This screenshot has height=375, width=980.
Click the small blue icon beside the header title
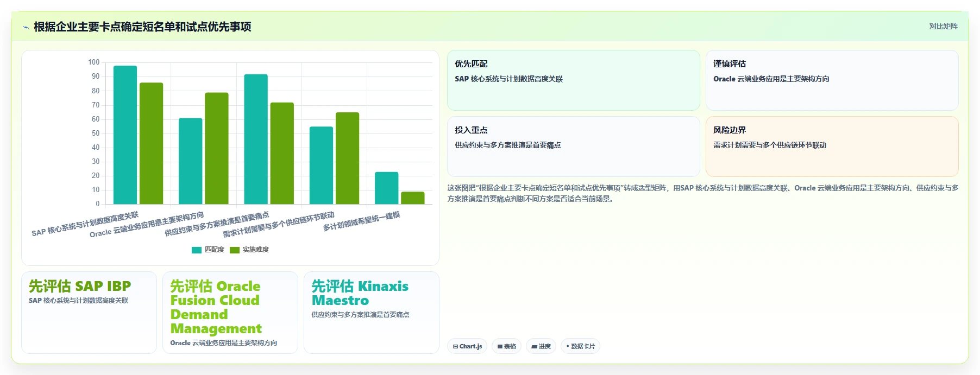(x=26, y=27)
